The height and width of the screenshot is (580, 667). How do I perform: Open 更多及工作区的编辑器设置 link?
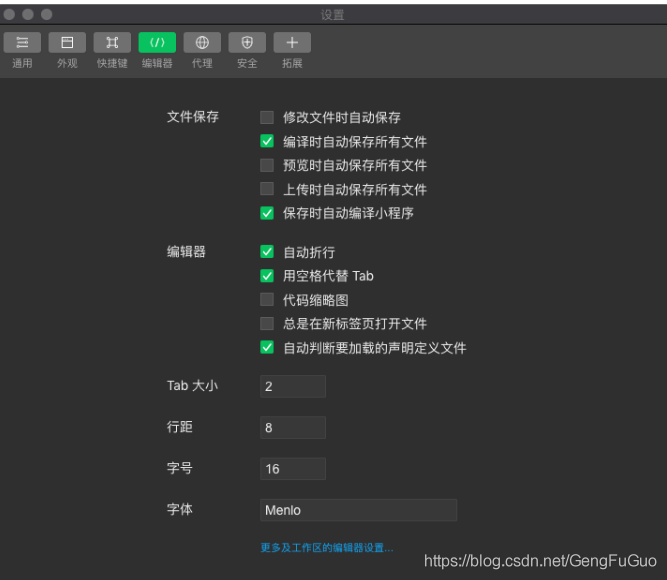tap(327, 548)
